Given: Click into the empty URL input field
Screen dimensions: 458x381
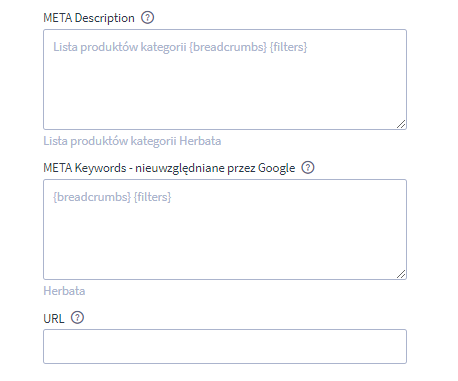Looking at the screenshot, I should point(225,346).
